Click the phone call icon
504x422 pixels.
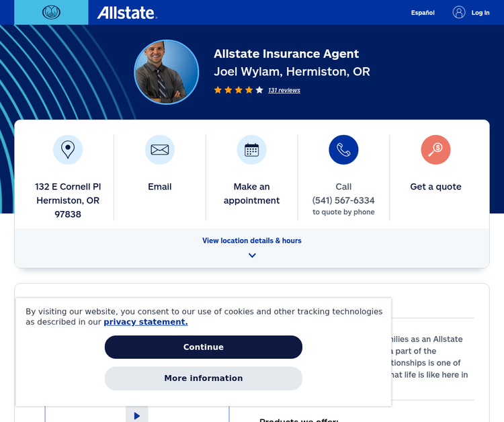tap(343, 150)
